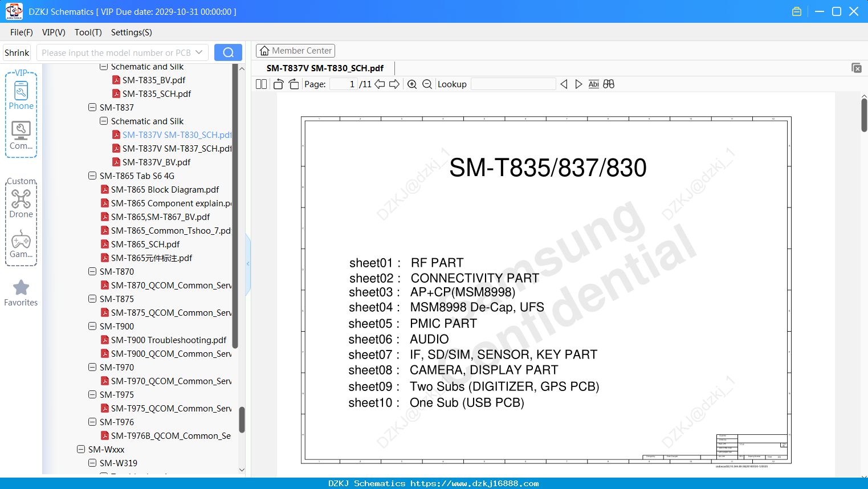
Task: Click the page number input box
Action: click(344, 84)
